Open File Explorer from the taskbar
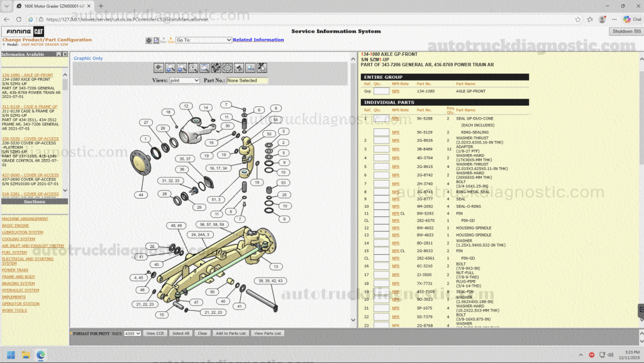 tap(26, 355)
